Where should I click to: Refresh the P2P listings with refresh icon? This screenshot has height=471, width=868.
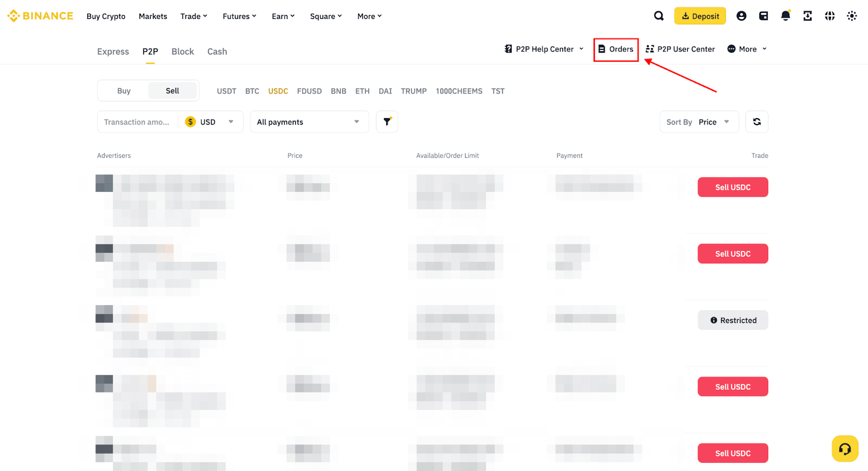coord(757,122)
